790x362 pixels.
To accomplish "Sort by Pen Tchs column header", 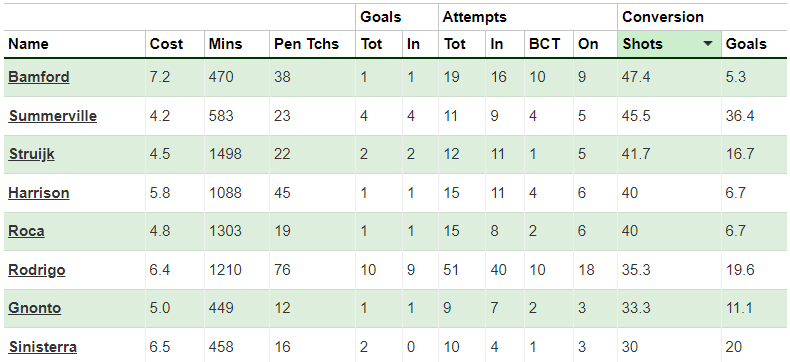I will (x=306, y=44).
